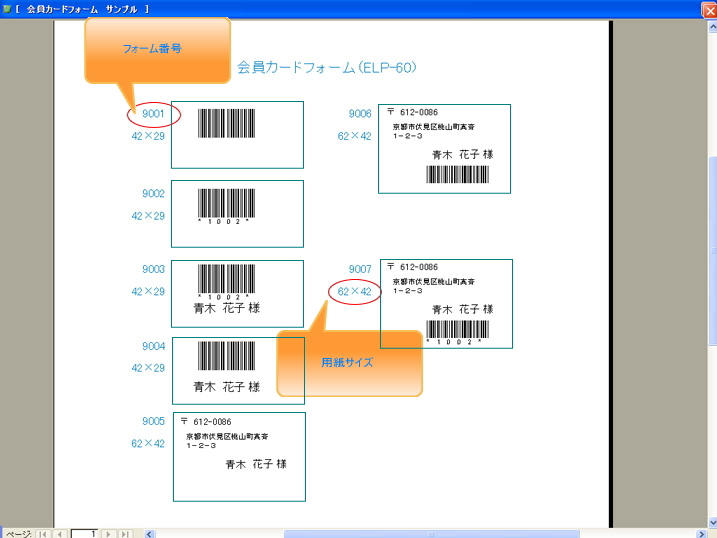Click the 42×29 size under 9004
The width and height of the screenshot is (717, 538).
click(x=148, y=368)
